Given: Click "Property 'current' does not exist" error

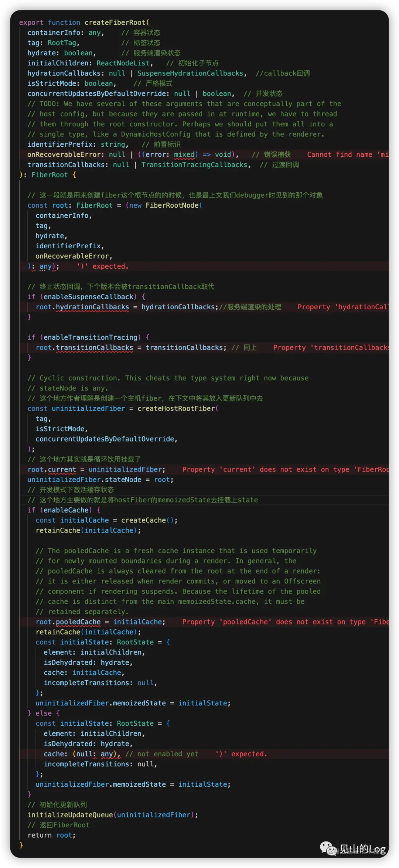Looking at the screenshot, I should click(x=285, y=470).
